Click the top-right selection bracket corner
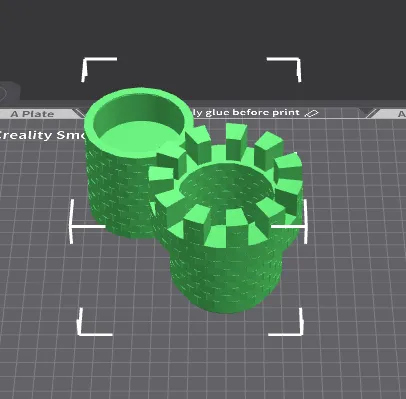The height and width of the screenshot is (399, 406). pos(284,69)
